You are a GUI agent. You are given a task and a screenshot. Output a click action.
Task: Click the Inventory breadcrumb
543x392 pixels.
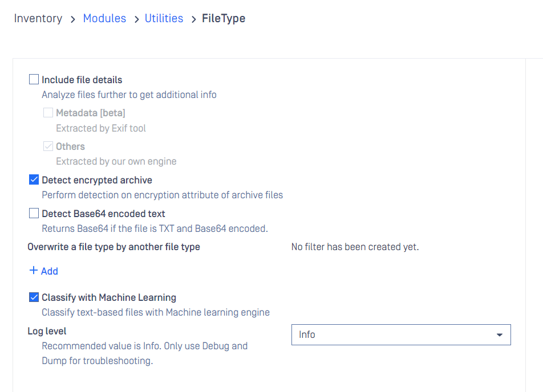(38, 18)
